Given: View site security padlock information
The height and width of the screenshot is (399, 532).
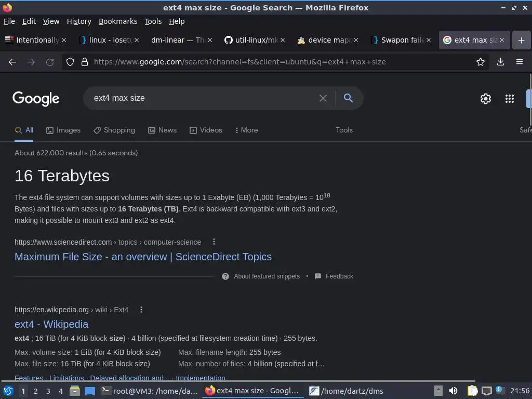Looking at the screenshot, I should point(85,62).
